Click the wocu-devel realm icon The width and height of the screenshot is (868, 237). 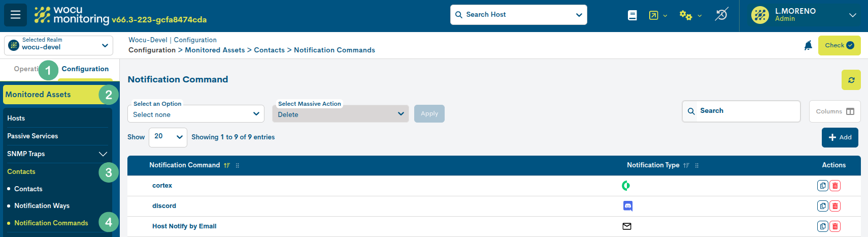click(x=14, y=45)
